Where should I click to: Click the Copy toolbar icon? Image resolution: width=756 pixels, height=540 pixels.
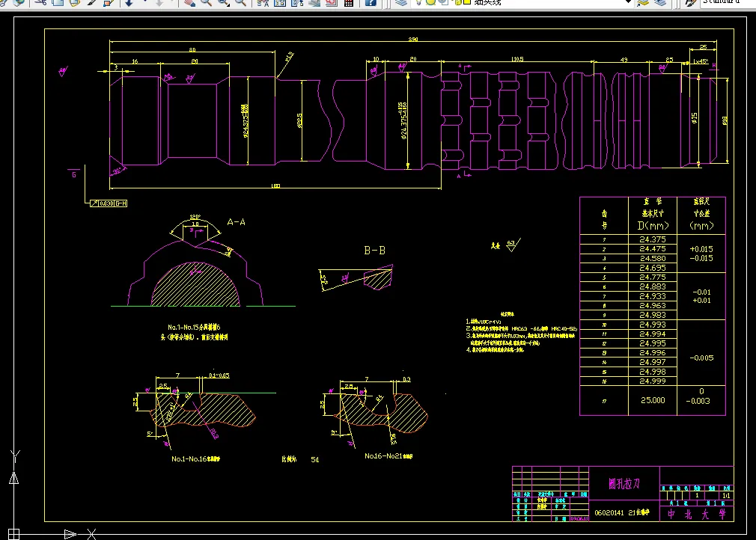point(58,2)
